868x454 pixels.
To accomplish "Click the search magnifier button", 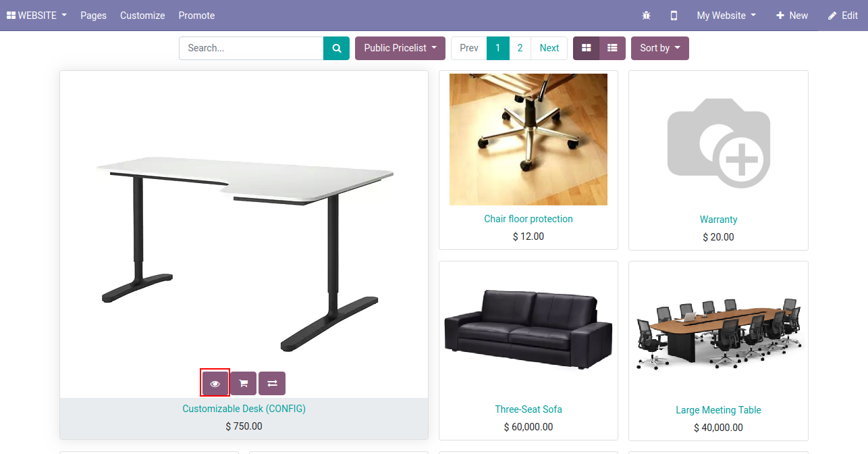I will [336, 48].
